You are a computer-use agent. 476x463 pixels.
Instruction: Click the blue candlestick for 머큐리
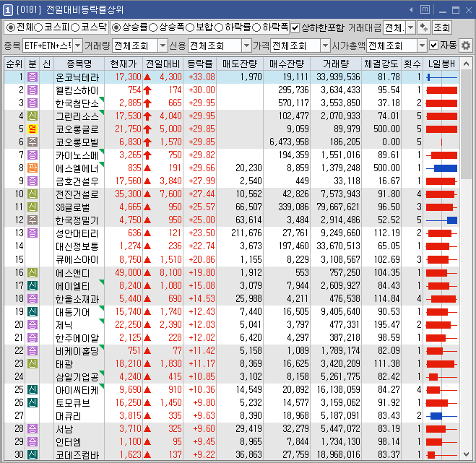click(442, 416)
